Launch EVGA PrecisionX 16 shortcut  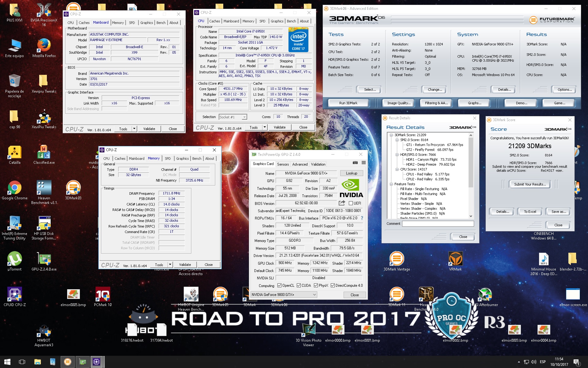[x=44, y=14]
